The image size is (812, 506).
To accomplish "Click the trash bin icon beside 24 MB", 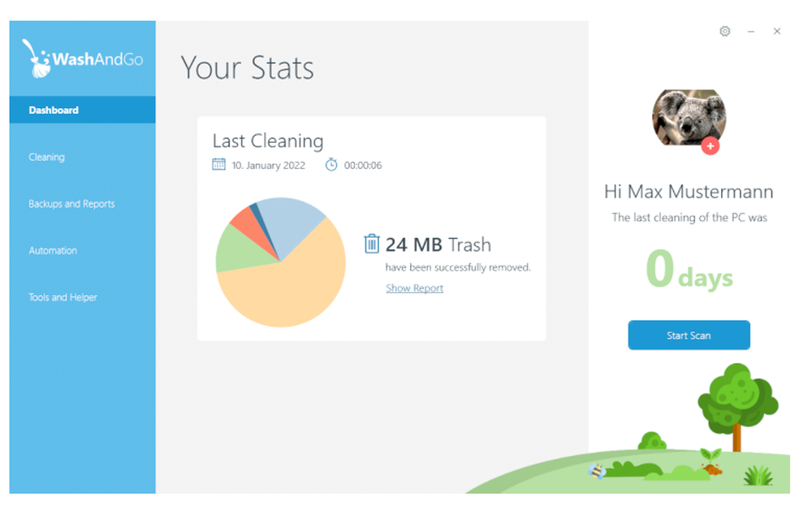I will [x=371, y=244].
